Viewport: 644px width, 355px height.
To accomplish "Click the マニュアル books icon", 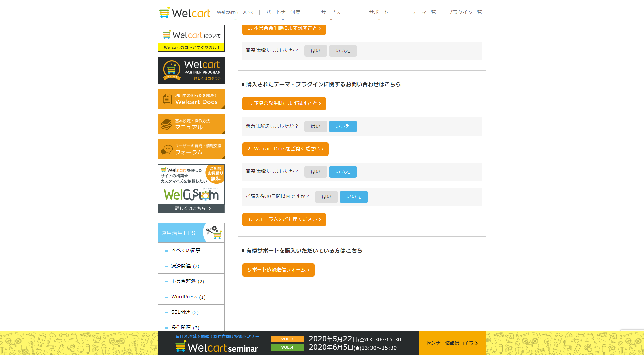I will pyautogui.click(x=166, y=124).
